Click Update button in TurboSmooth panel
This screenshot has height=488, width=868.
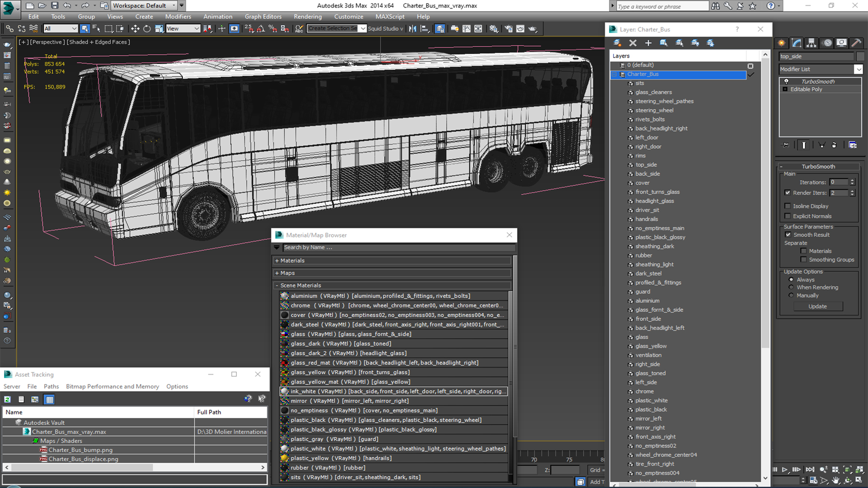tap(818, 305)
